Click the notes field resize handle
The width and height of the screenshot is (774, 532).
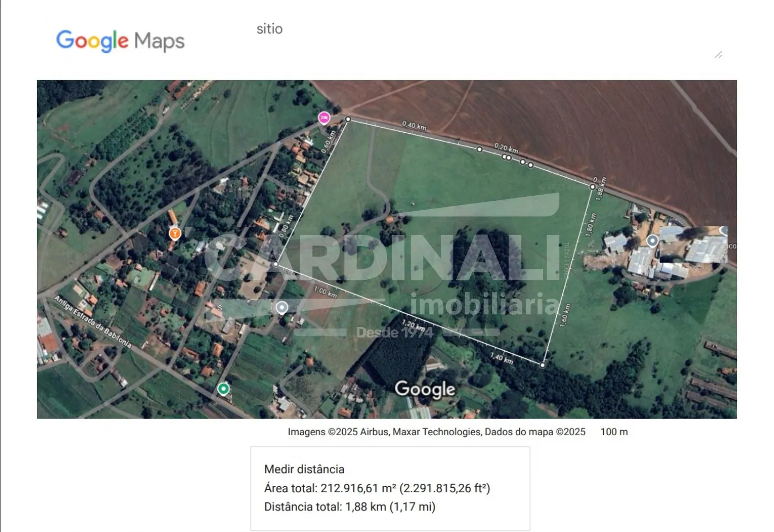coord(718,55)
